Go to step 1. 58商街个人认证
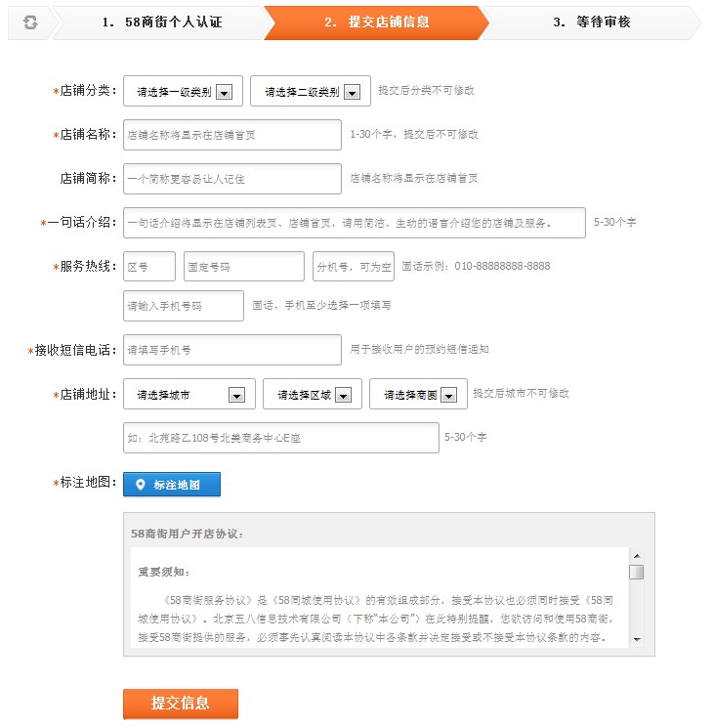Image resolution: width=713 pixels, height=728 pixels. 161,22
